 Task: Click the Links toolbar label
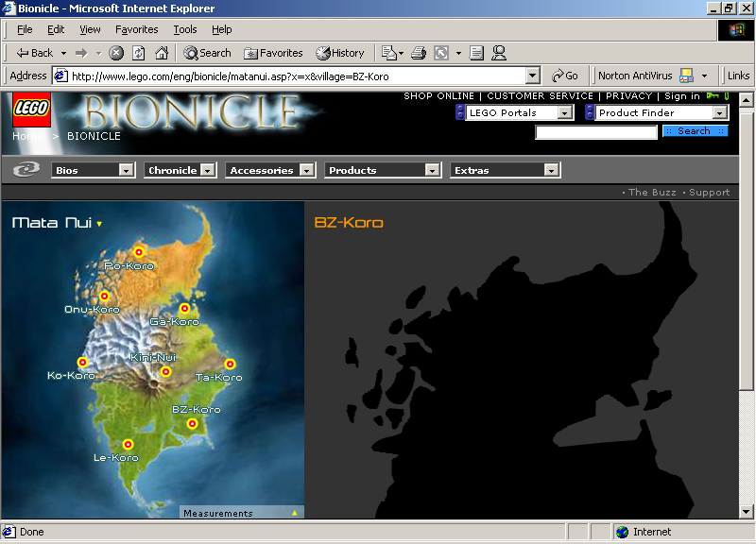tap(738, 76)
